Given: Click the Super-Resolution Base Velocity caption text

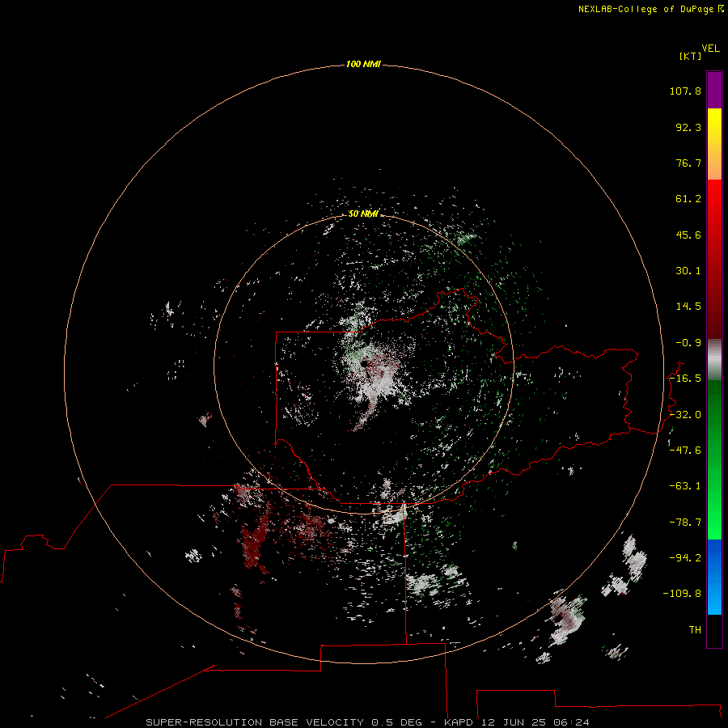Looking at the screenshot, I should [368, 722].
